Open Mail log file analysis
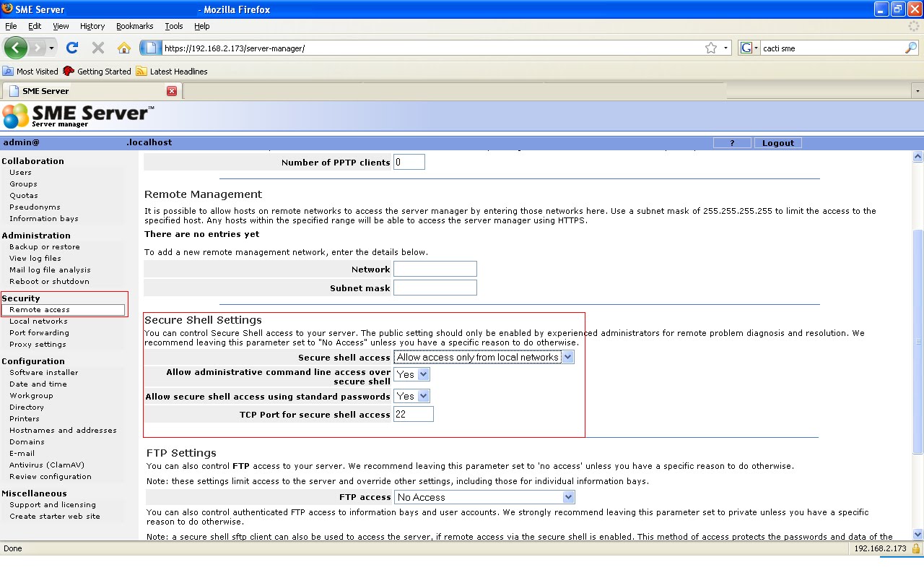Image resolution: width=924 pixels, height=578 pixels. click(x=50, y=270)
